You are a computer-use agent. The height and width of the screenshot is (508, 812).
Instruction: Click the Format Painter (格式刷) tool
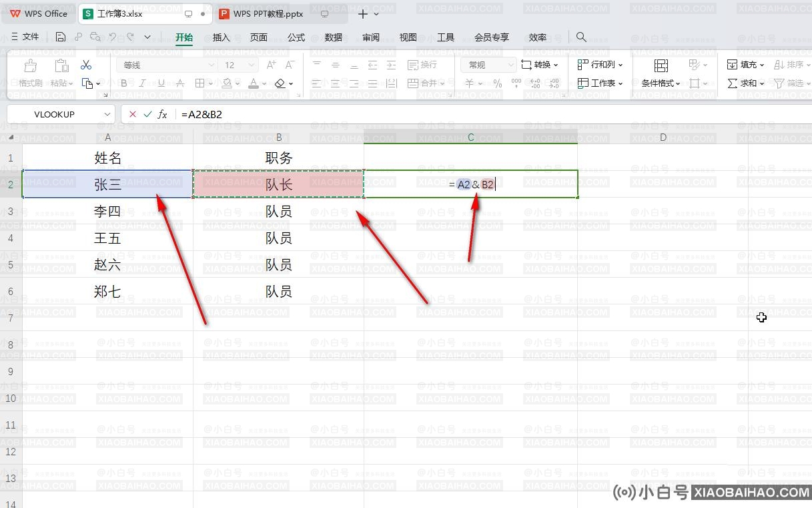tap(30, 73)
